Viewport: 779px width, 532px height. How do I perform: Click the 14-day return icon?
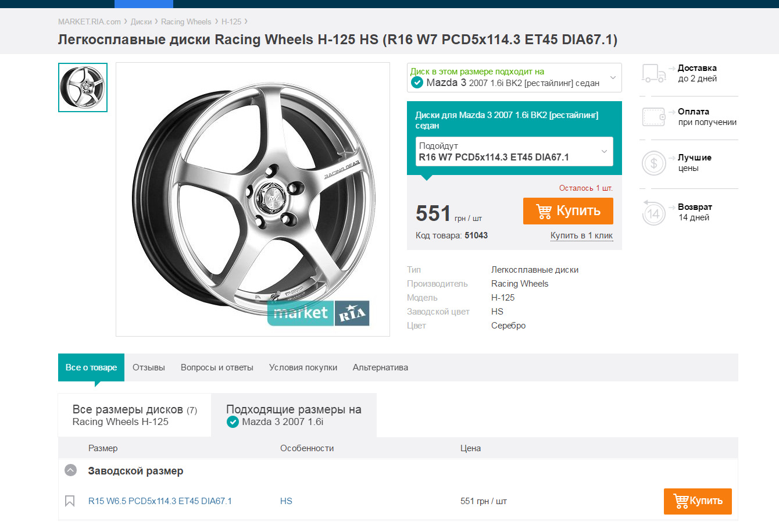(x=653, y=213)
